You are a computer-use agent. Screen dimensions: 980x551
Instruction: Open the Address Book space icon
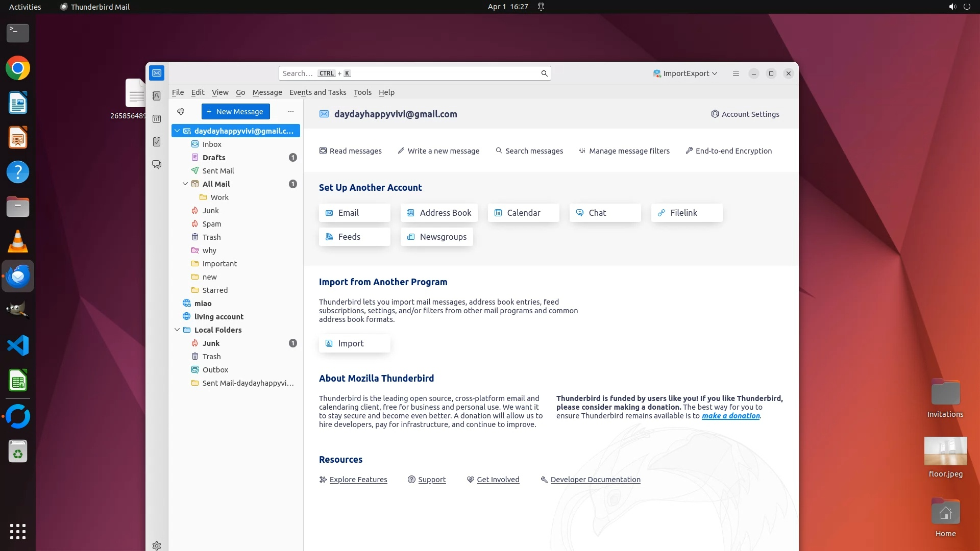[x=157, y=96]
